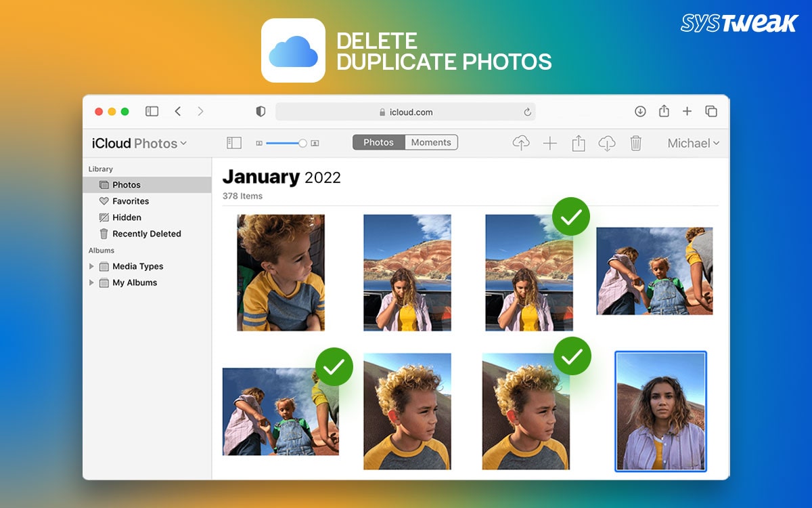The image size is (812, 508).
Task: Switch to Photos tab
Action: (379, 142)
